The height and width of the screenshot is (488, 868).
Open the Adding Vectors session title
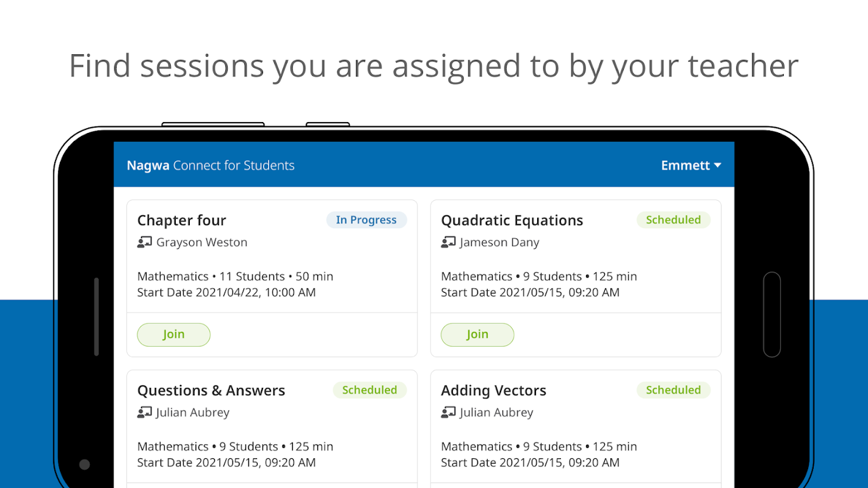coord(493,390)
